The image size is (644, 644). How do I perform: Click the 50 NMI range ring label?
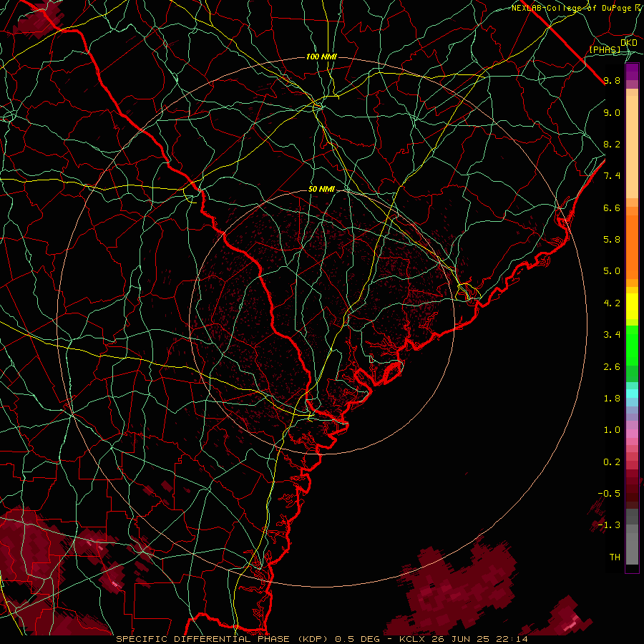[x=321, y=190]
